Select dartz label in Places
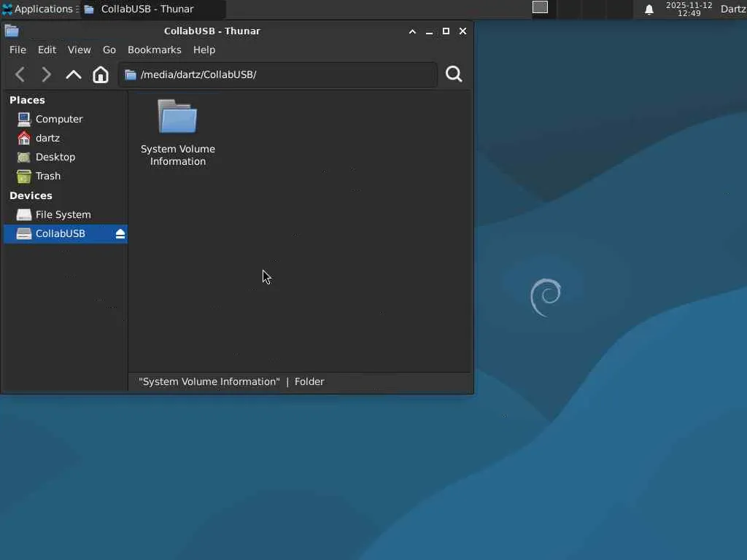Viewport: 747px width, 560px height. point(47,138)
